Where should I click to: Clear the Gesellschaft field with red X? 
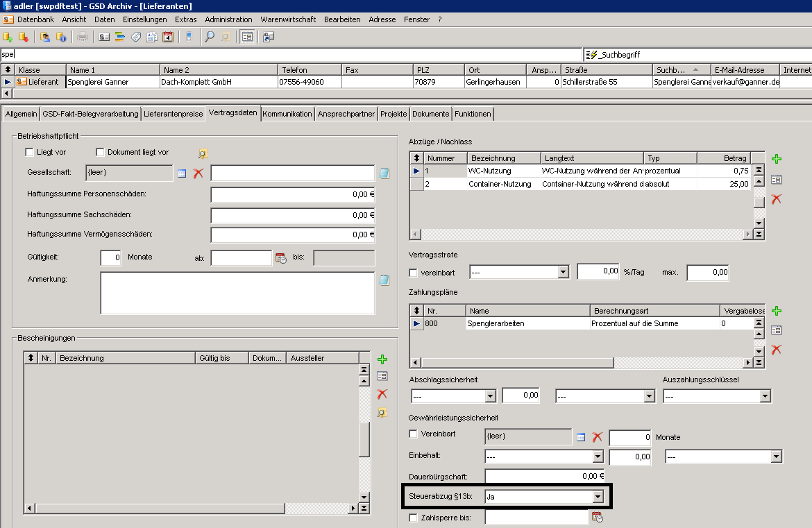point(198,173)
